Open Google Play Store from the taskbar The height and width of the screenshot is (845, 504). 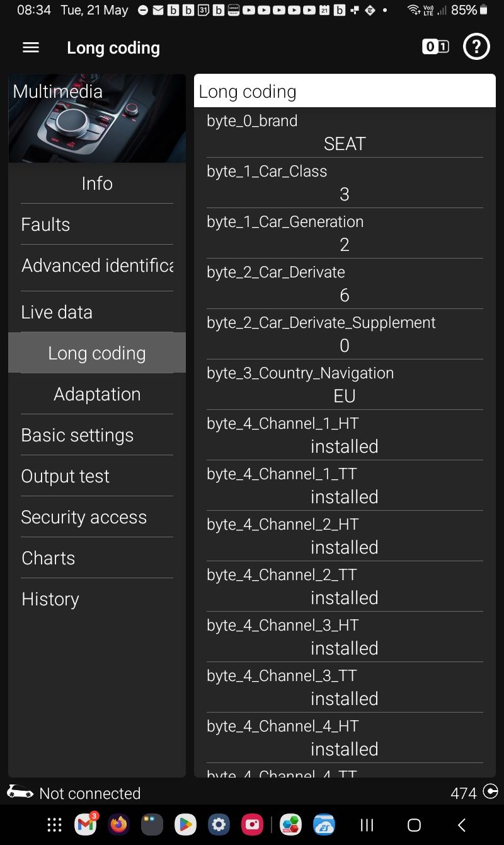pos(185,824)
